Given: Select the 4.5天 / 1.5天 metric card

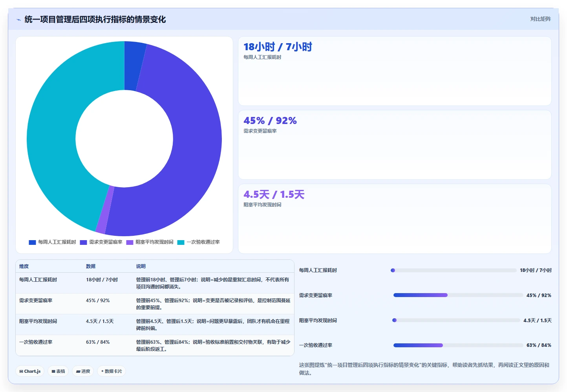Looking at the screenshot, I should point(395,219).
